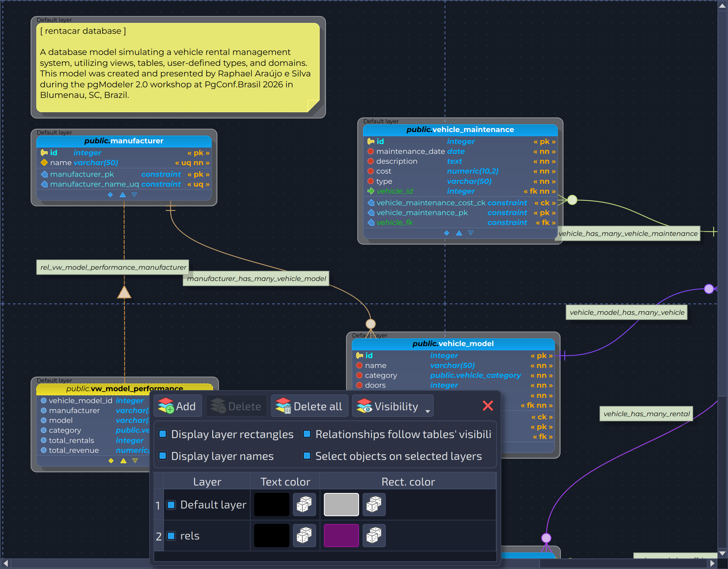Click the Layer column header

(207, 481)
